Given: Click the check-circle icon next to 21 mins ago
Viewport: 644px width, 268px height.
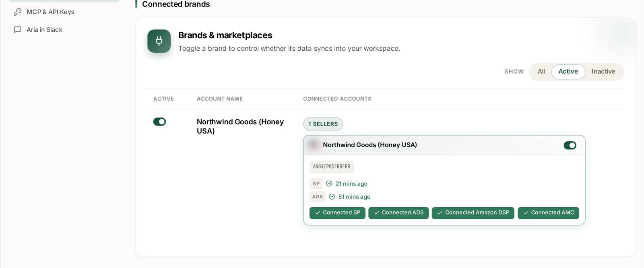Looking at the screenshot, I should [329, 184].
